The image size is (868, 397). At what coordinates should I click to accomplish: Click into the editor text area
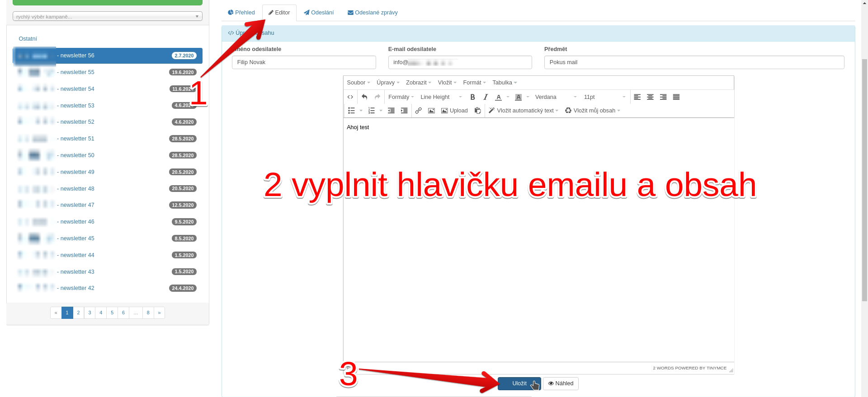[538, 240]
